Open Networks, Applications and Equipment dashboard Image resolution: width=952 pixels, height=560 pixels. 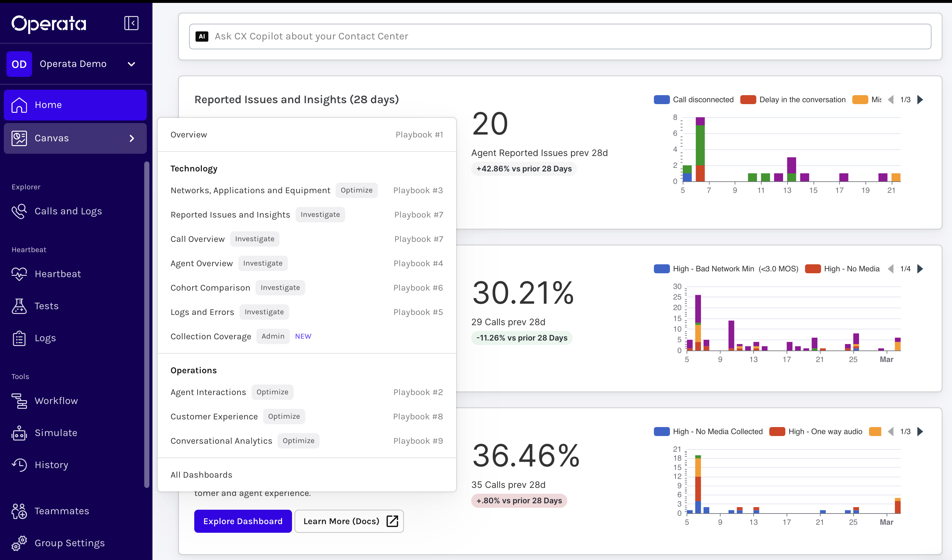[307, 190]
